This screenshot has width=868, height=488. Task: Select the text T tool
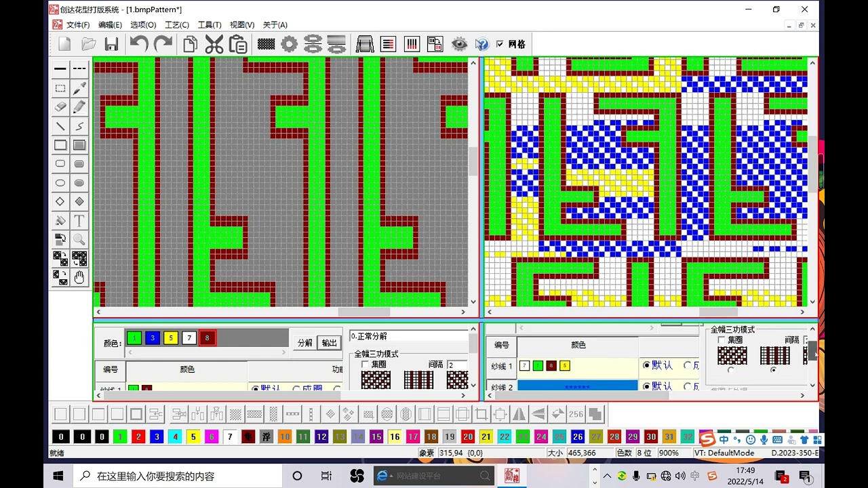79,221
